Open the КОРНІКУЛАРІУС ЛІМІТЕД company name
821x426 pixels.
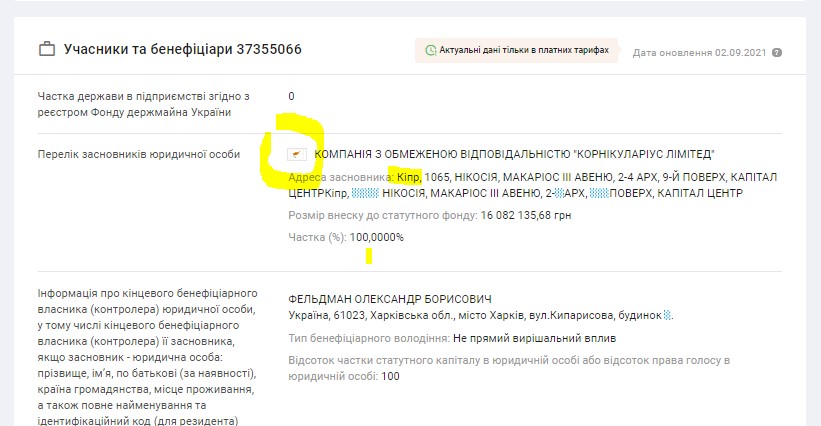pos(514,154)
